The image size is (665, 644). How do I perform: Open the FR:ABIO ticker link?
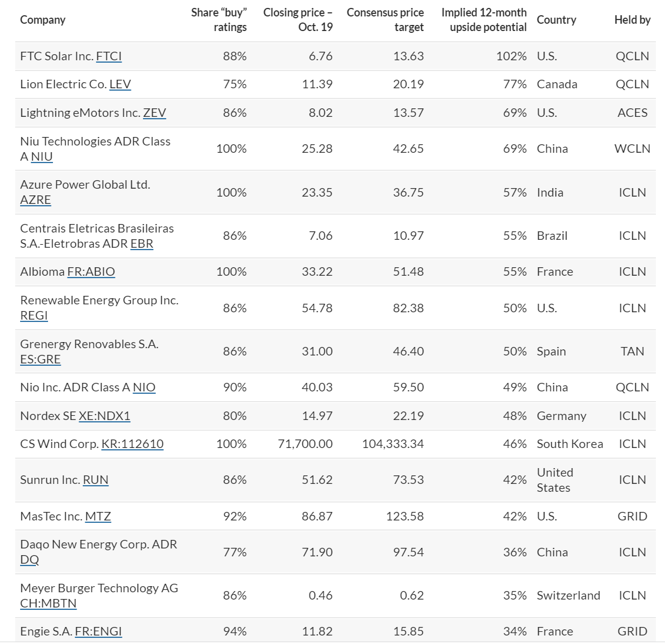pyautogui.click(x=91, y=271)
